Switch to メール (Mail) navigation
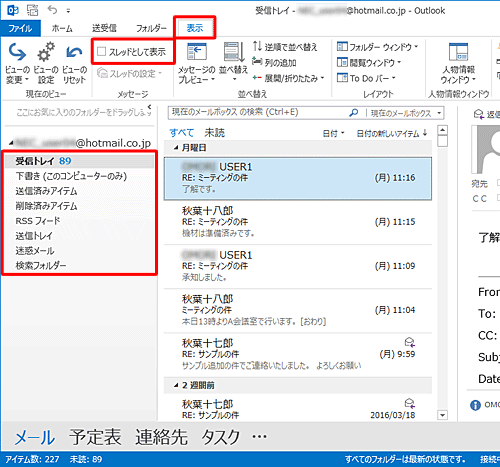500x467 pixels. (35, 437)
